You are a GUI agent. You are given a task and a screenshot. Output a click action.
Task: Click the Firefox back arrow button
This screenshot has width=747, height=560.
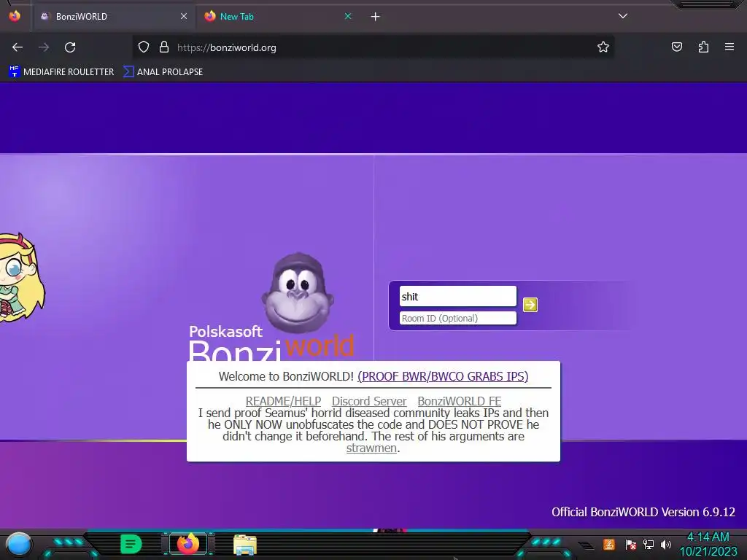point(18,47)
